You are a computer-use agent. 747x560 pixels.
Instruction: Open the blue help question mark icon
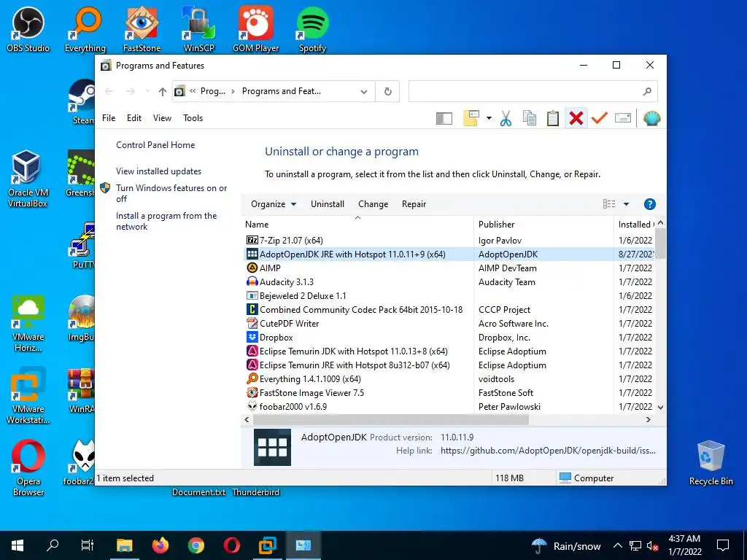click(649, 204)
